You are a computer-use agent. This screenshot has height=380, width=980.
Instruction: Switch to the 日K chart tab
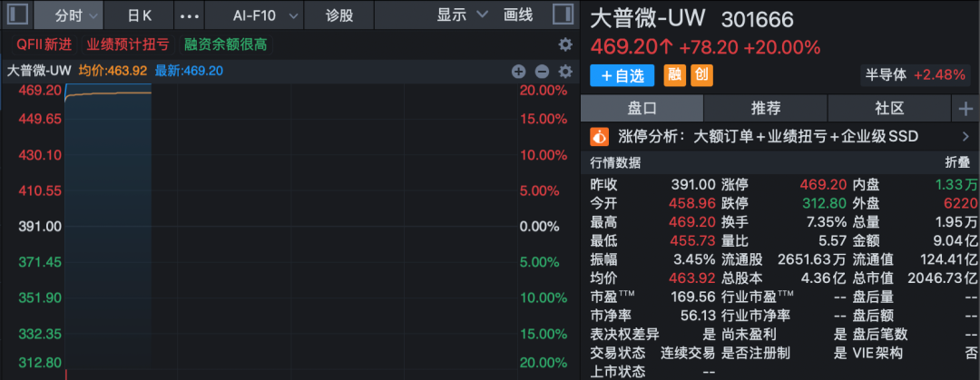[139, 15]
